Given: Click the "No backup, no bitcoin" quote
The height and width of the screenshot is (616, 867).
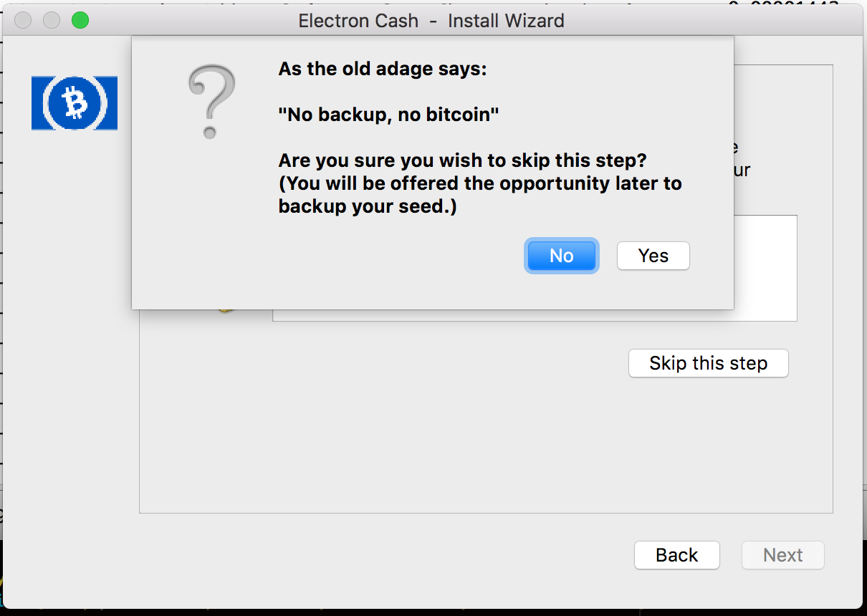Looking at the screenshot, I should [x=388, y=115].
